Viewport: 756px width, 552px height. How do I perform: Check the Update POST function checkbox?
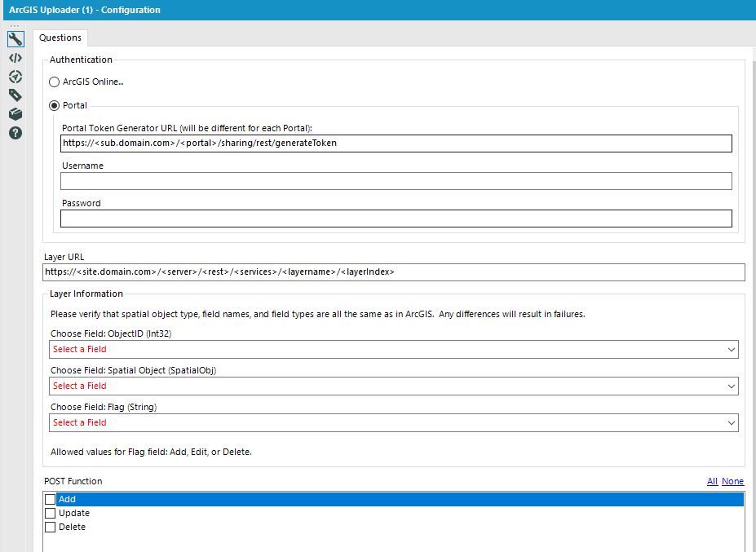50,513
